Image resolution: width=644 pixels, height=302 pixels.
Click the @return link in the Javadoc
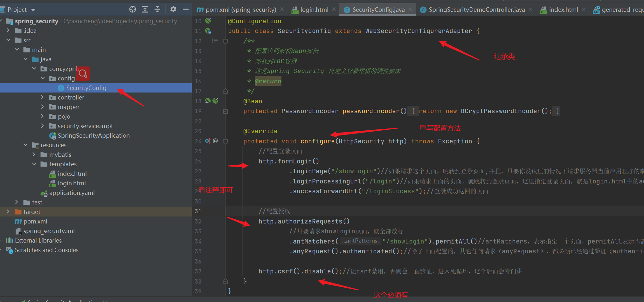tap(268, 81)
